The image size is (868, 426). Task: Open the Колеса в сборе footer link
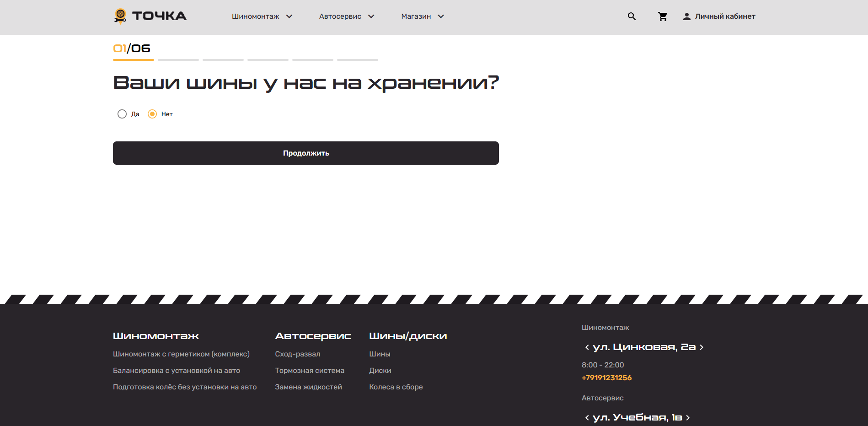396,387
